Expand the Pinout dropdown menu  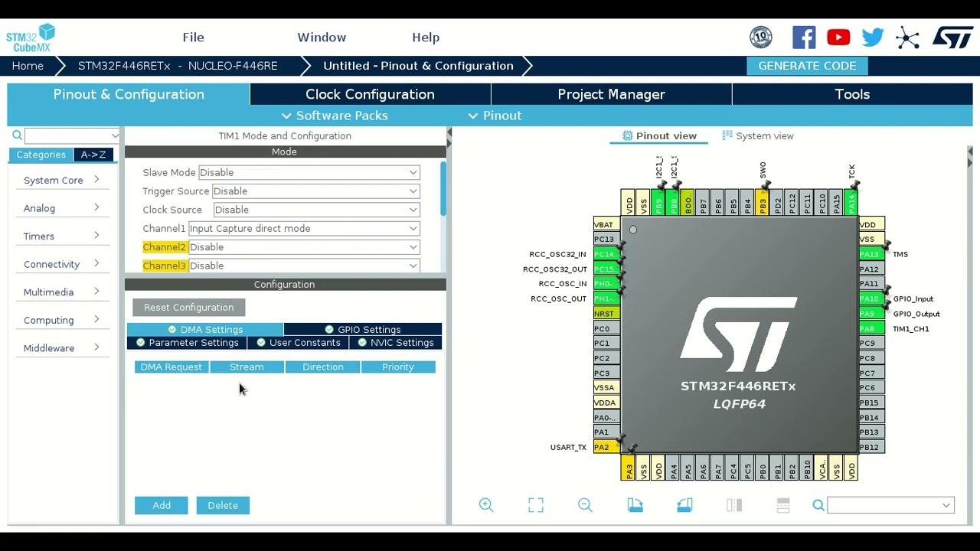tap(495, 116)
